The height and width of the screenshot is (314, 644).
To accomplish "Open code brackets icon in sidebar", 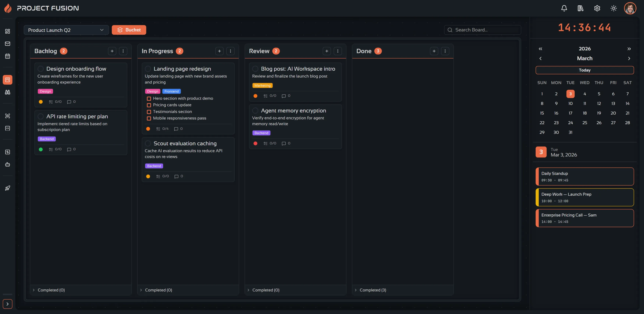I will pos(8,128).
